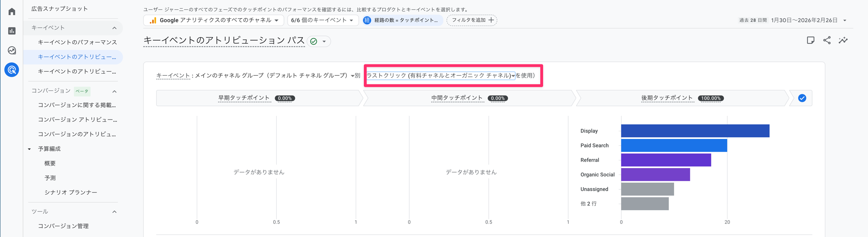Viewport: 868px width, 237px height.
Task: Open the date range dropdown arrow
Action: pyautogui.click(x=845, y=20)
